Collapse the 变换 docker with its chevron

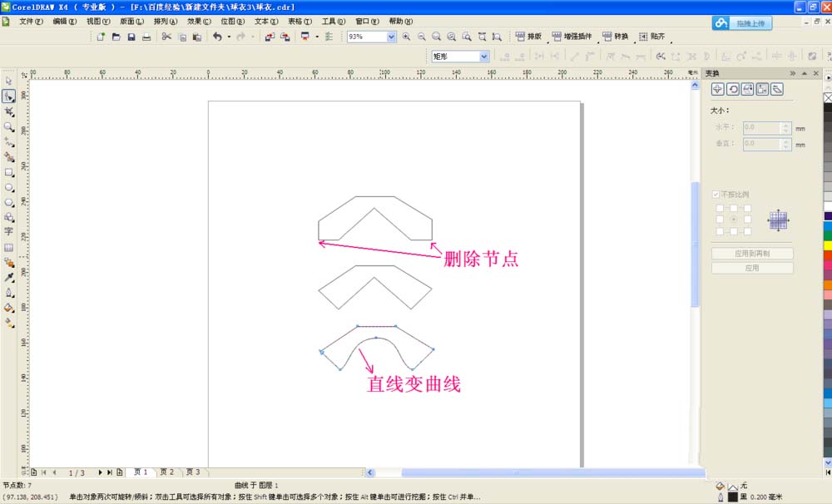click(792, 73)
